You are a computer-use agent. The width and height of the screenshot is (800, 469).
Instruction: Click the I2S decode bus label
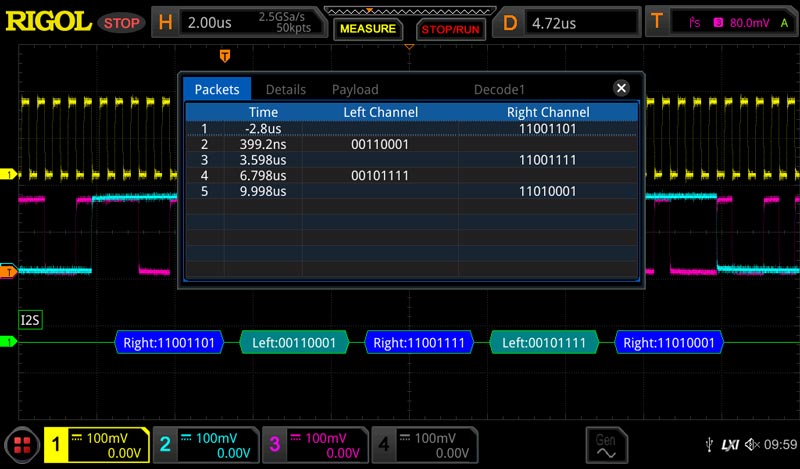tap(31, 319)
